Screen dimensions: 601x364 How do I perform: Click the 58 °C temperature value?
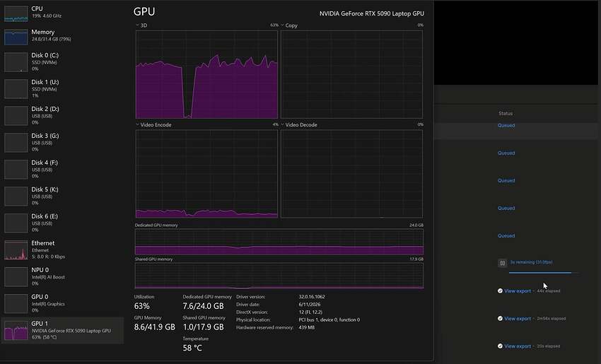tap(192, 348)
